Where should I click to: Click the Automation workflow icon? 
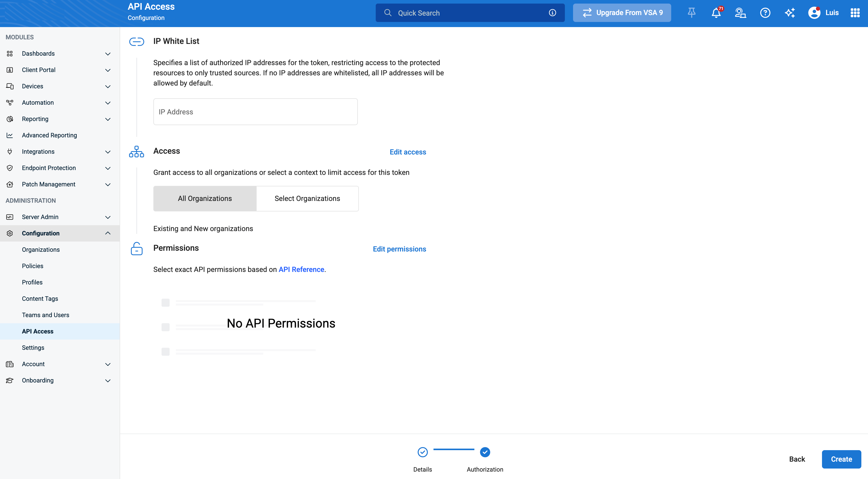pyautogui.click(x=10, y=103)
